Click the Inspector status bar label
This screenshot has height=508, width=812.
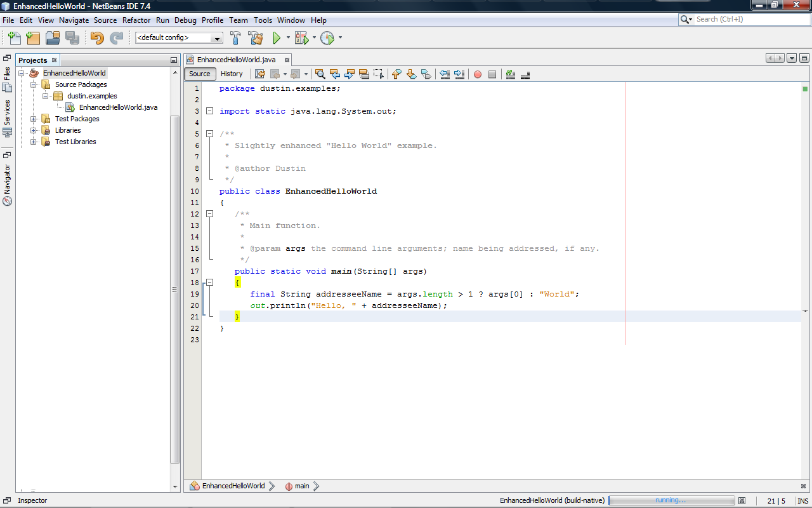[x=32, y=500]
